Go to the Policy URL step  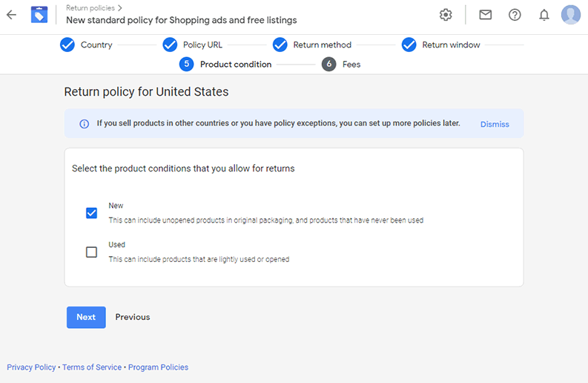[192, 45]
